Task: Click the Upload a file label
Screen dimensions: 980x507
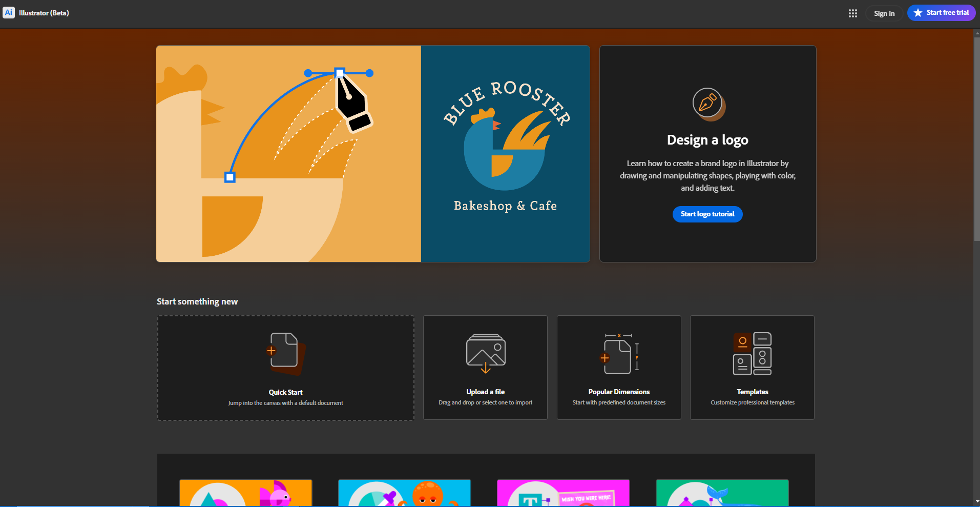Action: pyautogui.click(x=486, y=392)
